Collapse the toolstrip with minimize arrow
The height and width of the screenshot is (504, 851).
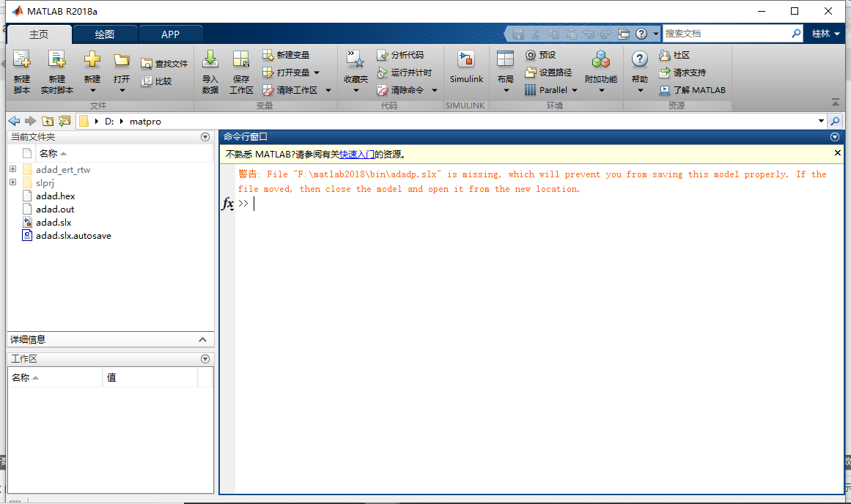tap(836, 102)
